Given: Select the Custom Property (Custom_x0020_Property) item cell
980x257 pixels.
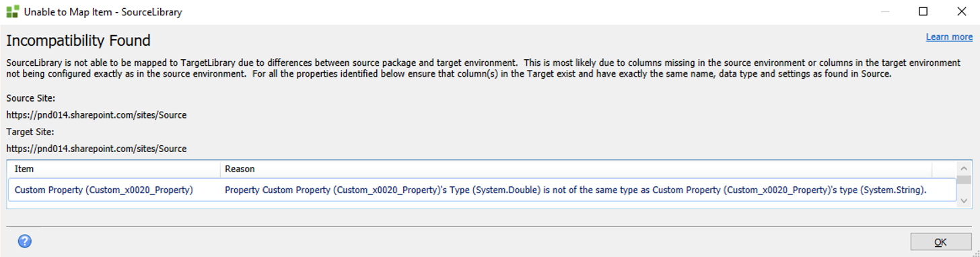Looking at the screenshot, I should pyautogui.click(x=104, y=190).
